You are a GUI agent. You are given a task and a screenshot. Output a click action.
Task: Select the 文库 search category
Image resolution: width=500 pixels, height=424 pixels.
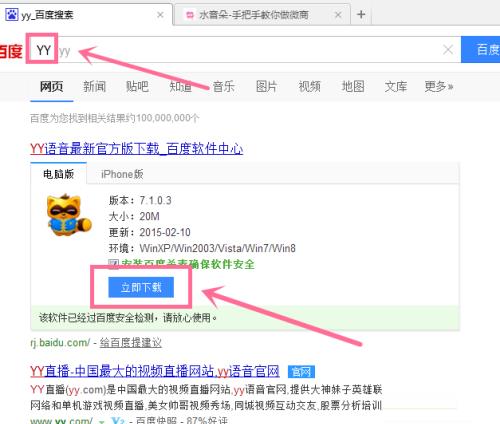[396, 87]
